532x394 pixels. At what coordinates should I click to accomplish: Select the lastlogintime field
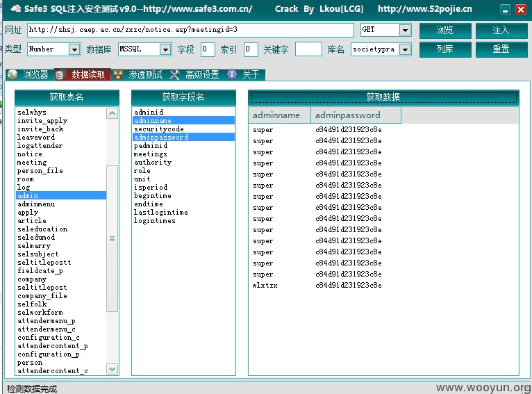tap(183, 213)
